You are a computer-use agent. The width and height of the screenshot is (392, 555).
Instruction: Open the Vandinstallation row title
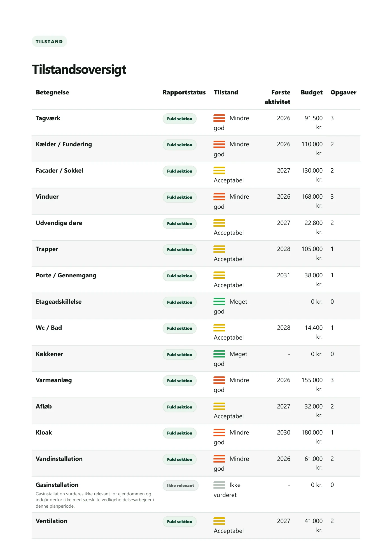[59, 459]
